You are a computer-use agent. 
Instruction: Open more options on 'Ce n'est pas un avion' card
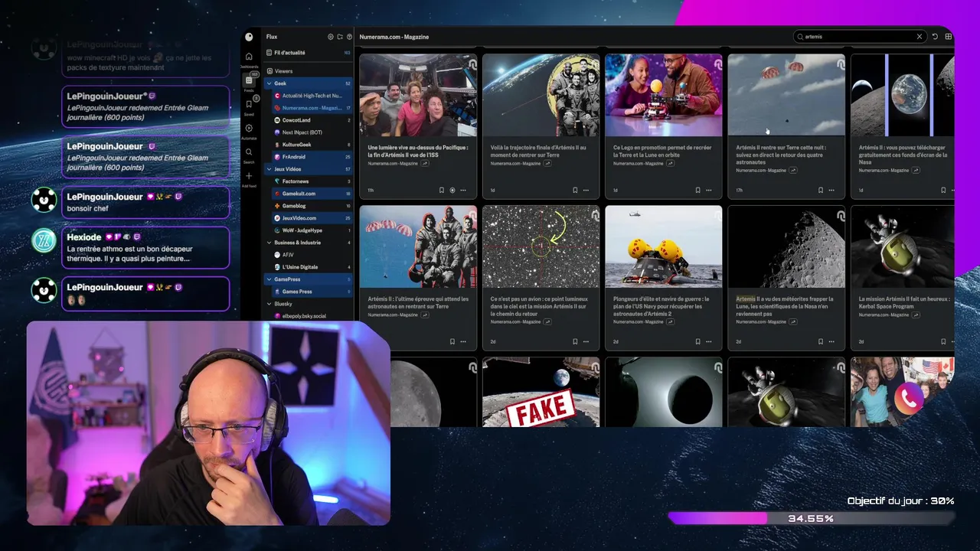(x=586, y=341)
